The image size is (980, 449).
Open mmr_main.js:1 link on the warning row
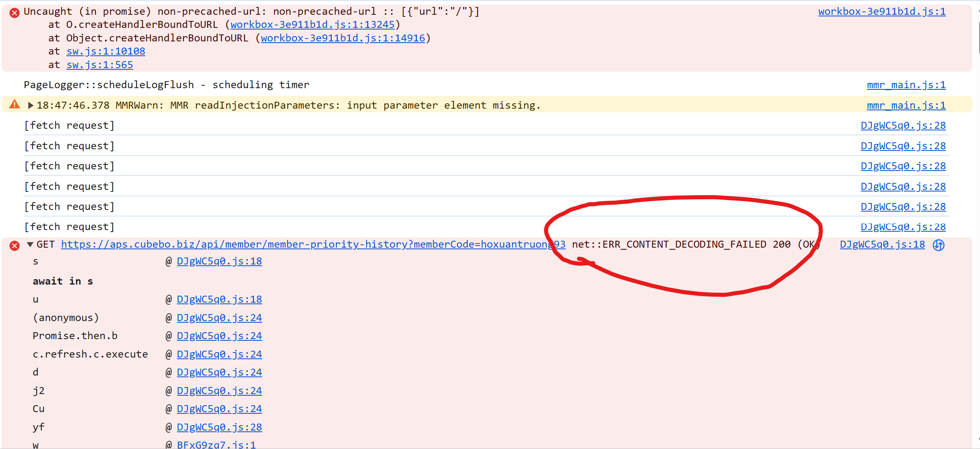[906, 105]
